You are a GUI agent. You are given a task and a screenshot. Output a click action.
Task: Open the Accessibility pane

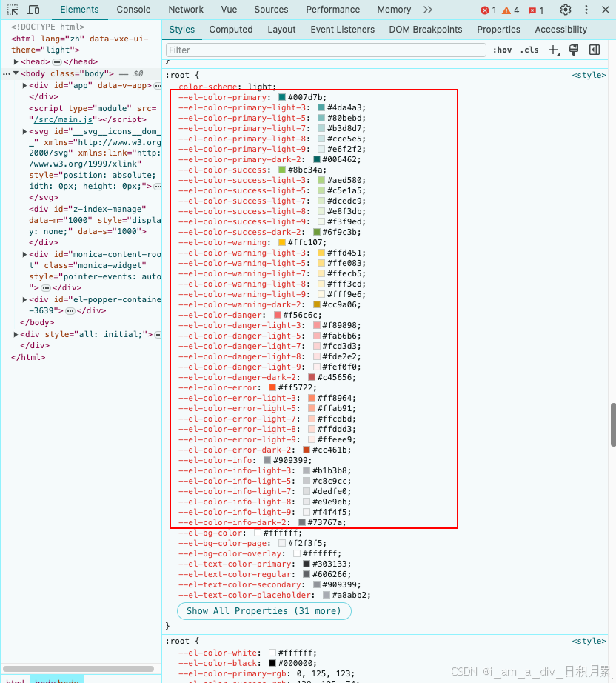point(560,30)
